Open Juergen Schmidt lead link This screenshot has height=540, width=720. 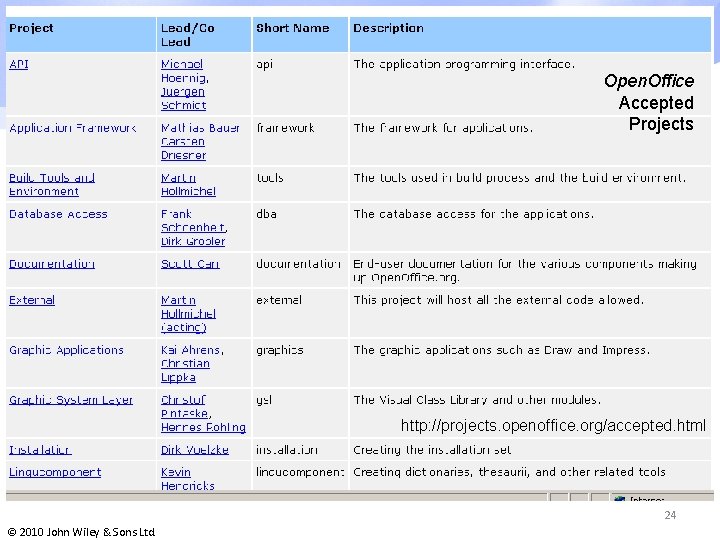pyautogui.click(x=183, y=98)
